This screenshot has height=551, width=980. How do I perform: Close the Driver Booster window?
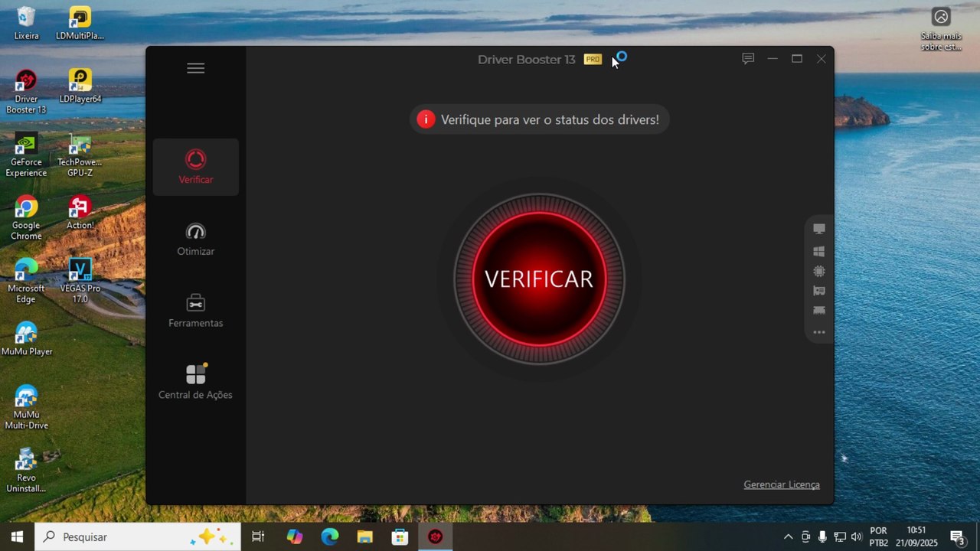pyautogui.click(x=822, y=59)
